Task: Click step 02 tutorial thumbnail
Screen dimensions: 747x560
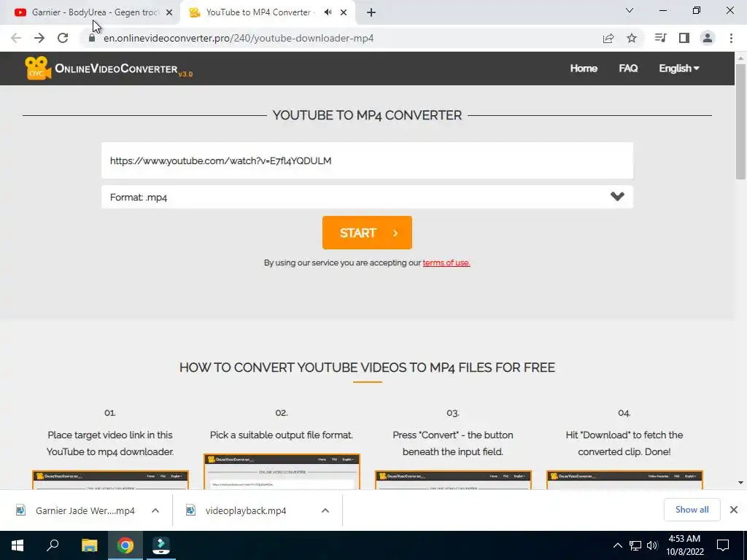Action: pos(282,472)
